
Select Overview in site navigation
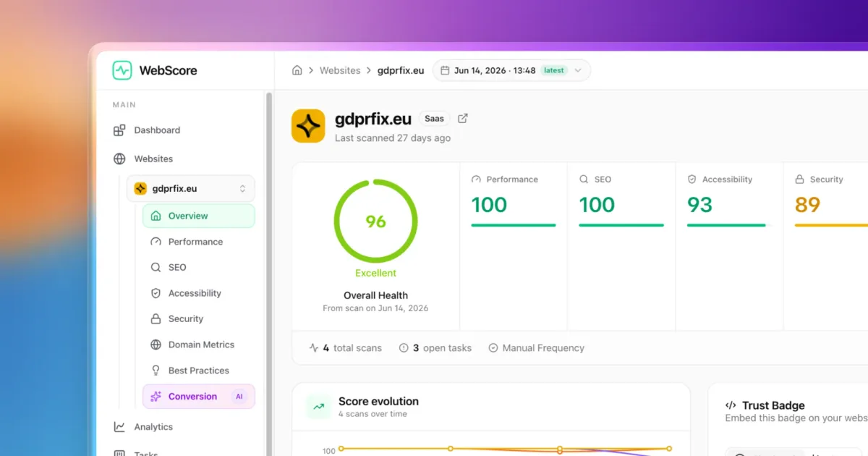click(199, 216)
